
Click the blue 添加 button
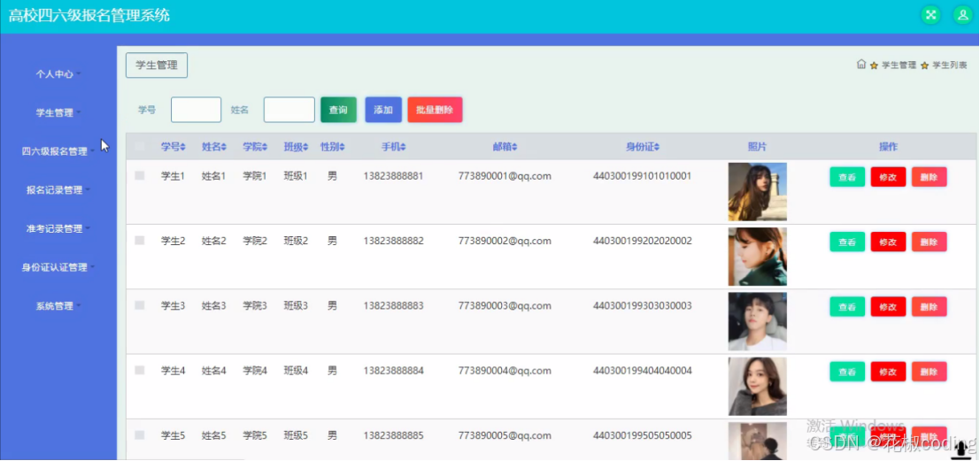point(383,110)
